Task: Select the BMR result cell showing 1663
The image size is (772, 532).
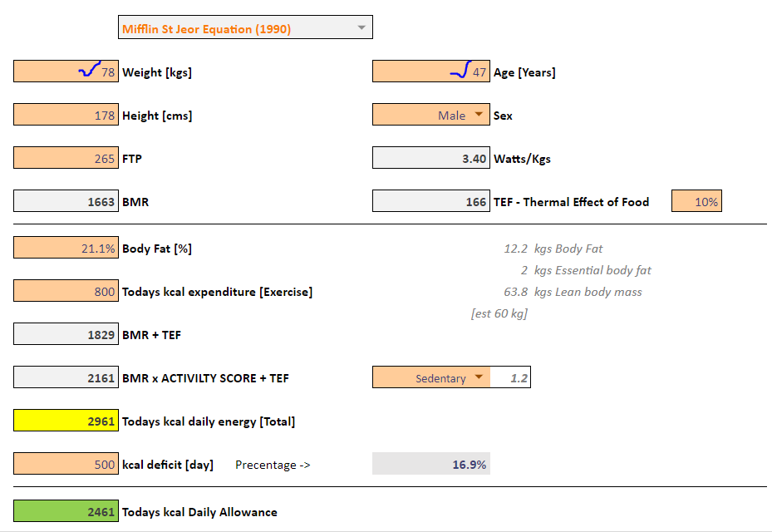Action: 66,202
